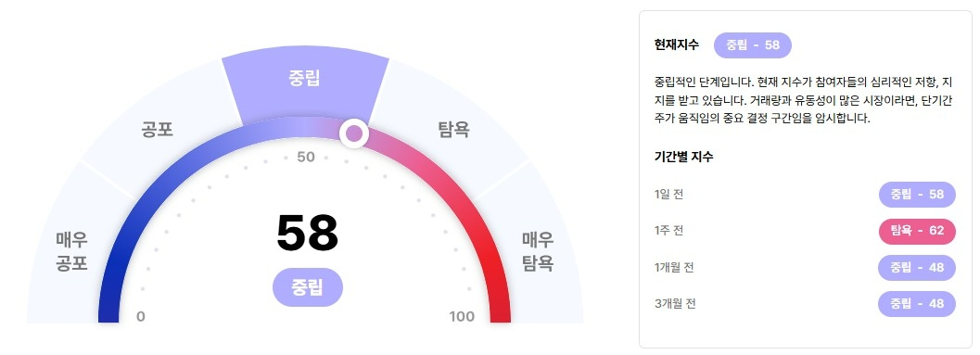Click the 50 tick label on gauge
Screen dimensions: 980x355
306,157
